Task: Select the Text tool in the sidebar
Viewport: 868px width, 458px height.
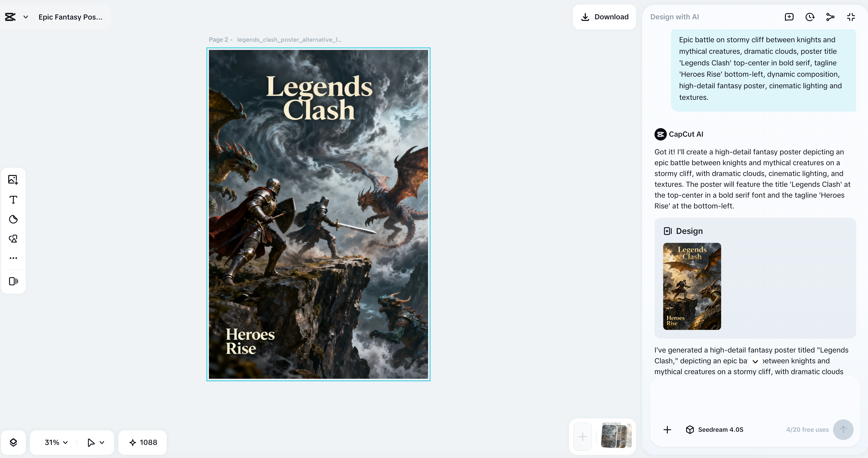Action: tap(13, 199)
